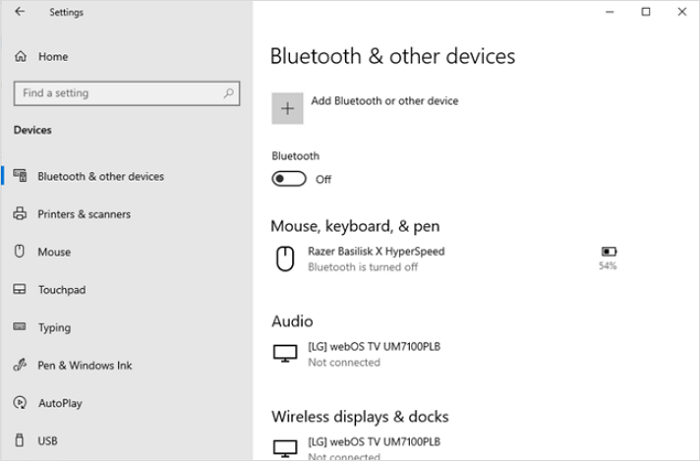Click the Touchpad icon in sidebar
The height and width of the screenshot is (461, 700).
tap(19, 290)
